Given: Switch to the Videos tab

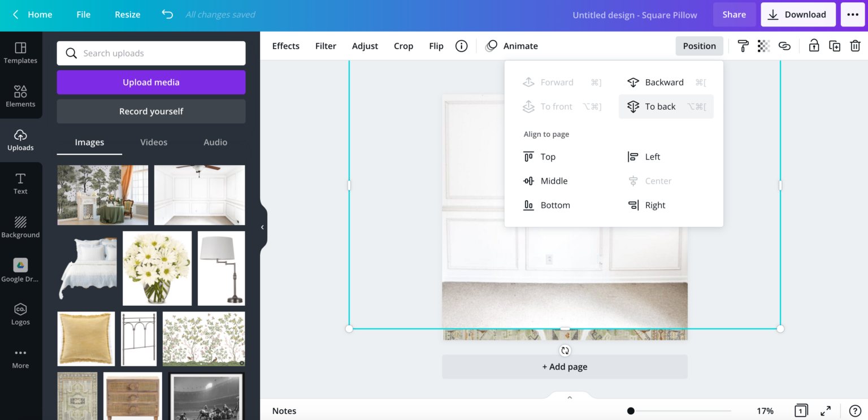Looking at the screenshot, I should 154,142.
